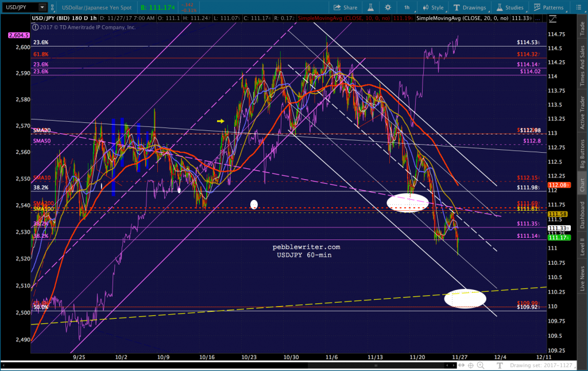The height and width of the screenshot is (371, 588).
Task: Open the Studies menu
Action: click(x=510, y=7)
